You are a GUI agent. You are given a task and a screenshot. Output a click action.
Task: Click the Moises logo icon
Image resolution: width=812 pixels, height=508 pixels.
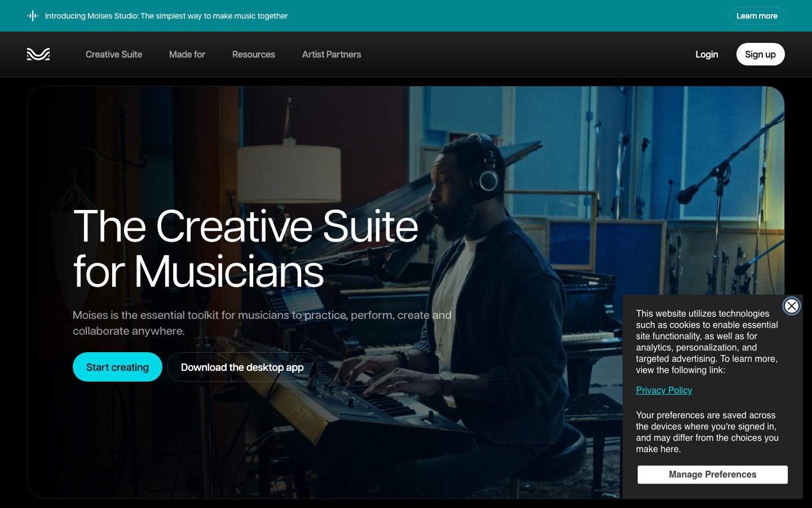pos(38,54)
